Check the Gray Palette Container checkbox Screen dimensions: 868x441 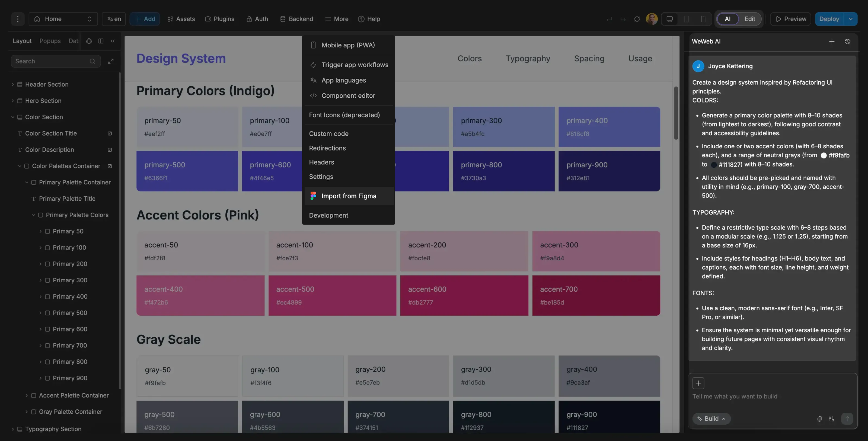tap(34, 411)
